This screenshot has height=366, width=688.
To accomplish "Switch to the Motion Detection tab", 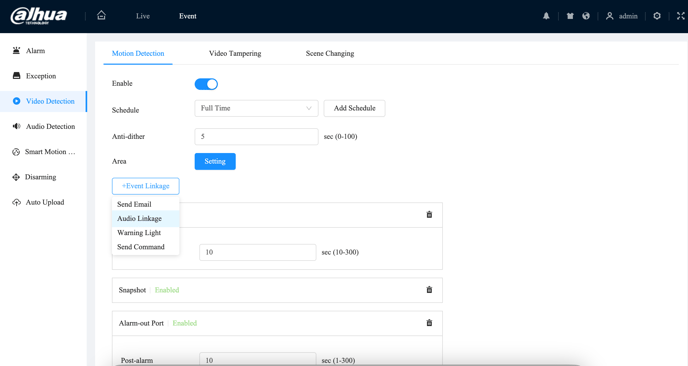I will tap(138, 54).
